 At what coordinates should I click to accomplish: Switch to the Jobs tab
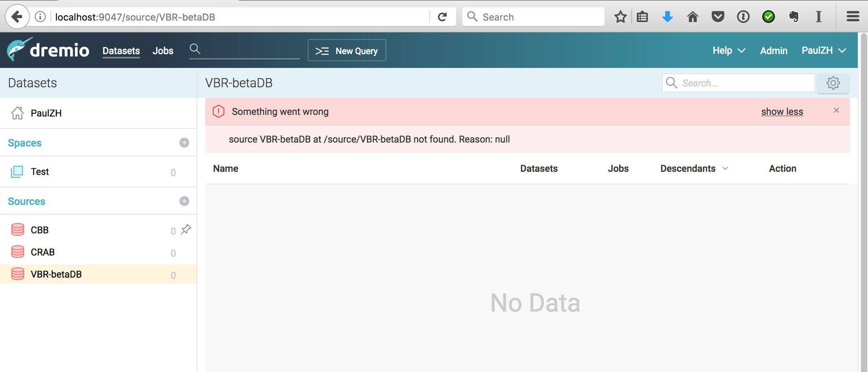pyautogui.click(x=163, y=51)
